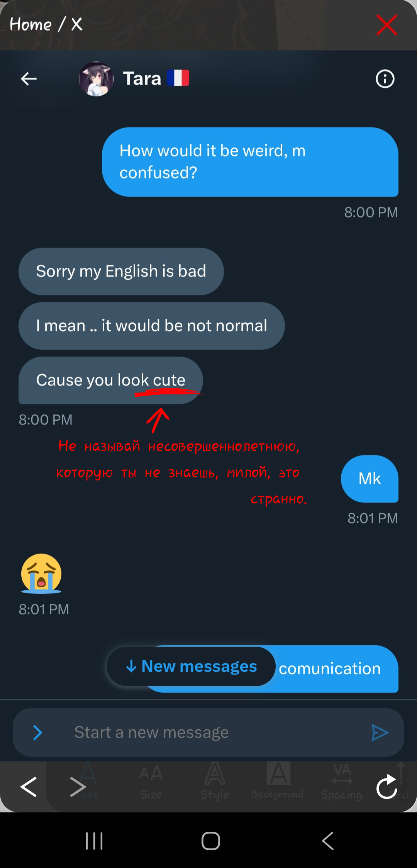Go forward with bottom forward arrow
Screen dimensions: 417x868
point(78,786)
